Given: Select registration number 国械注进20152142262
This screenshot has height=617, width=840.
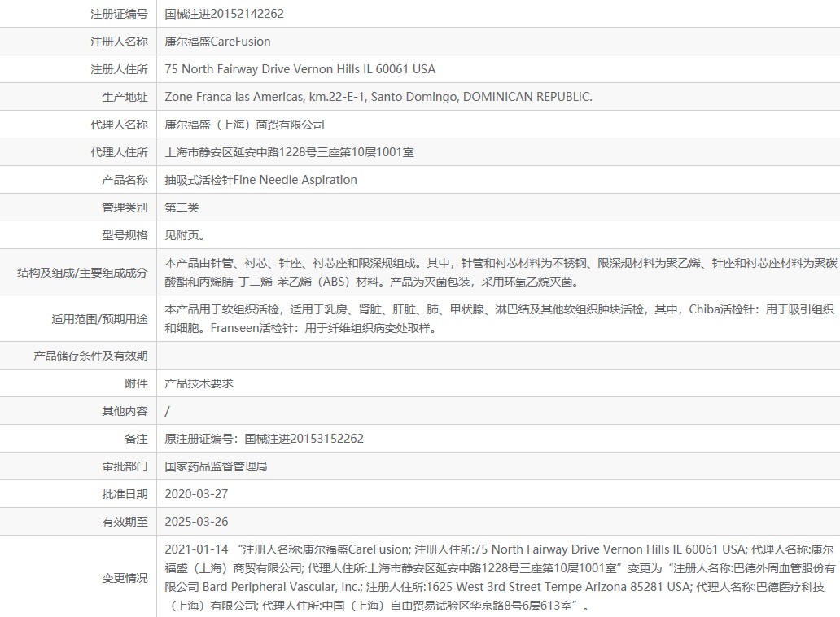Looking at the screenshot, I should point(224,14).
